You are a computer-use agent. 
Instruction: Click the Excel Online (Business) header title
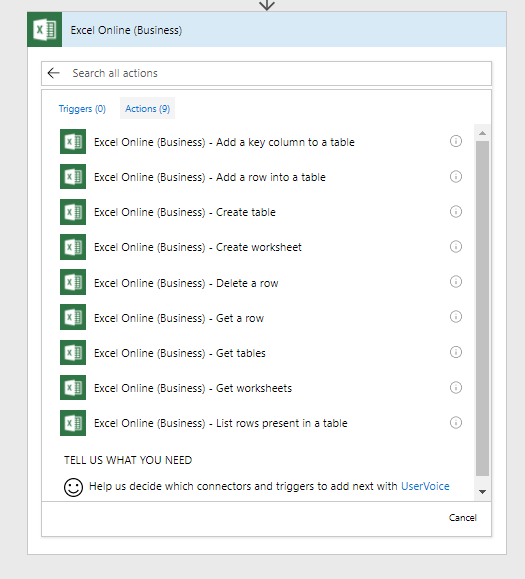click(x=126, y=30)
